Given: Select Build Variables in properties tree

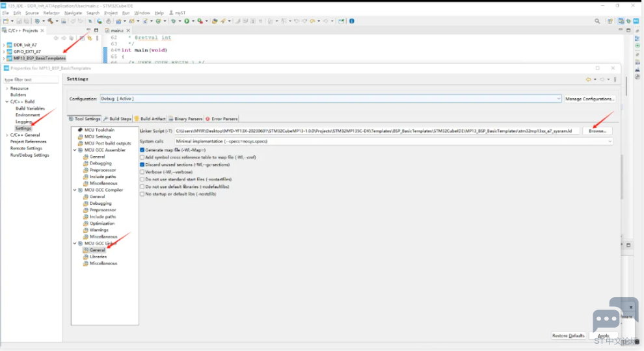Looking at the screenshot, I should [x=30, y=109].
